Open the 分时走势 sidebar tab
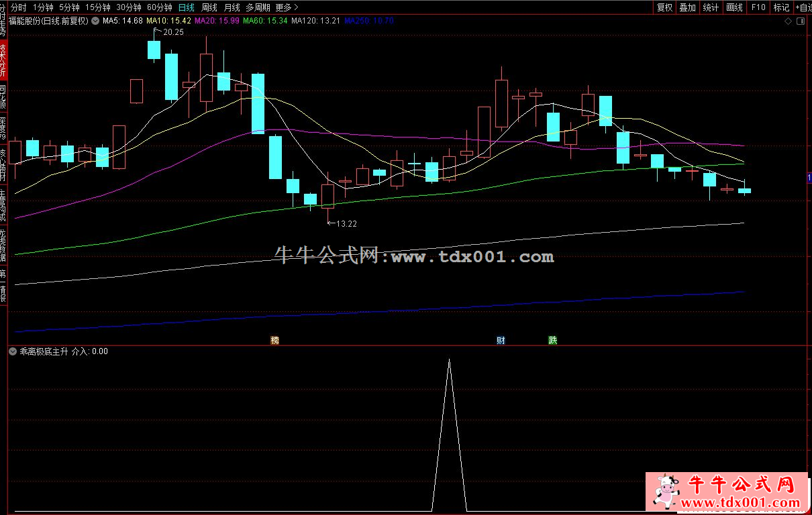 point(3,20)
